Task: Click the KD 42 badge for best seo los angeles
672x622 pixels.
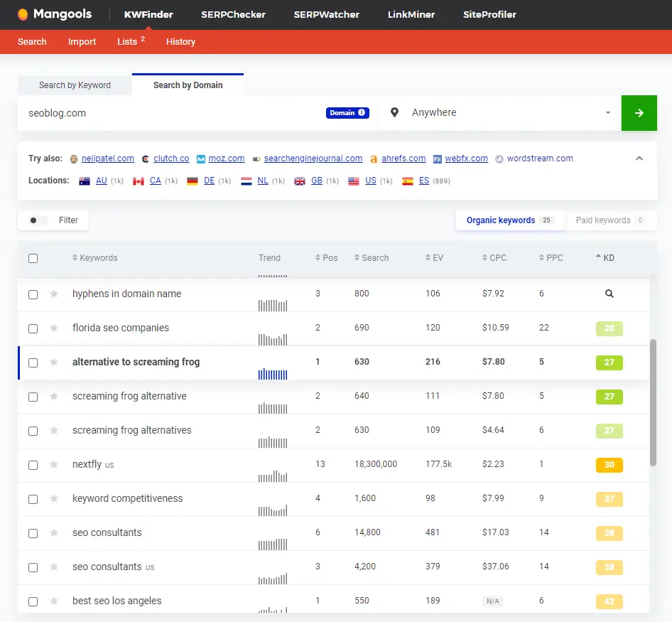Action: pyautogui.click(x=609, y=601)
